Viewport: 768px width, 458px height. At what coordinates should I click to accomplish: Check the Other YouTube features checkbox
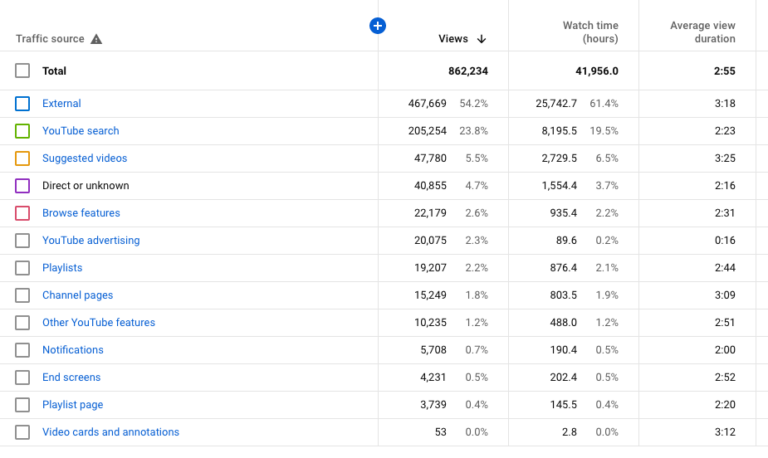click(x=22, y=323)
